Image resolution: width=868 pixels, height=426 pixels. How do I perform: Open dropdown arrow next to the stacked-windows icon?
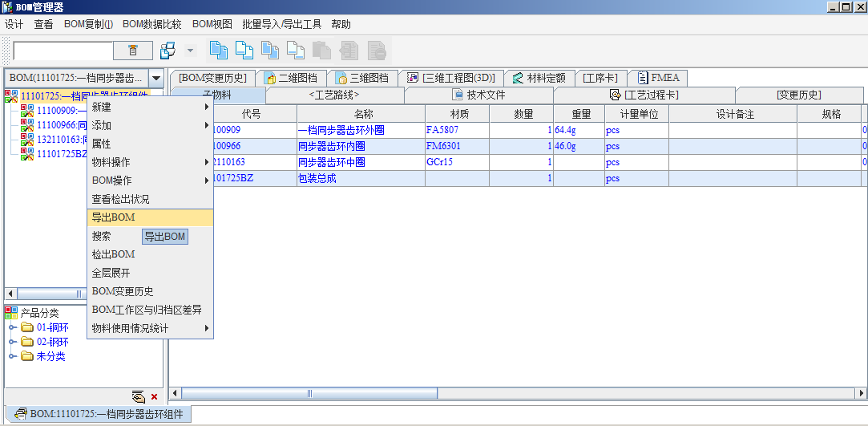tap(191, 51)
